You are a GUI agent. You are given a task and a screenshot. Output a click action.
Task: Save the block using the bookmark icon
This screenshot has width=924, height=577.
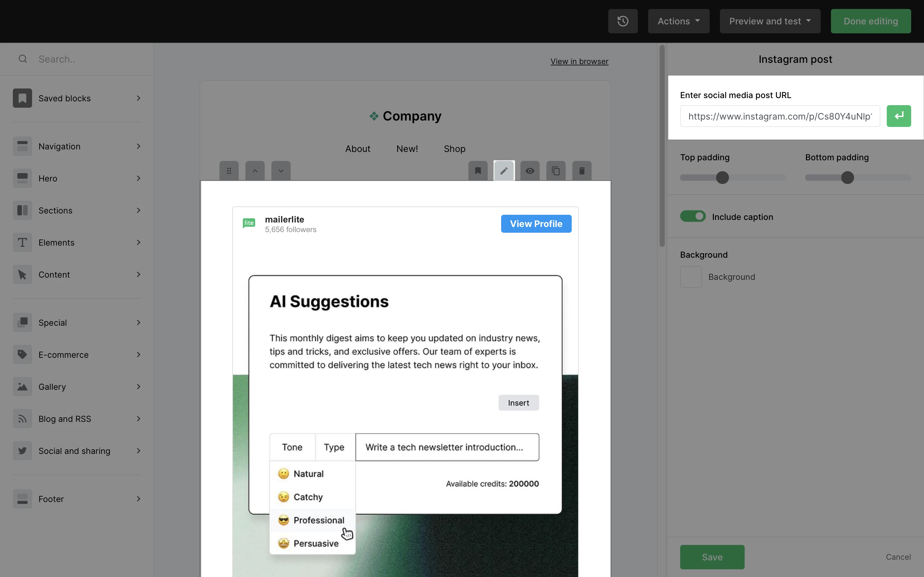click(x=478, y=171)
